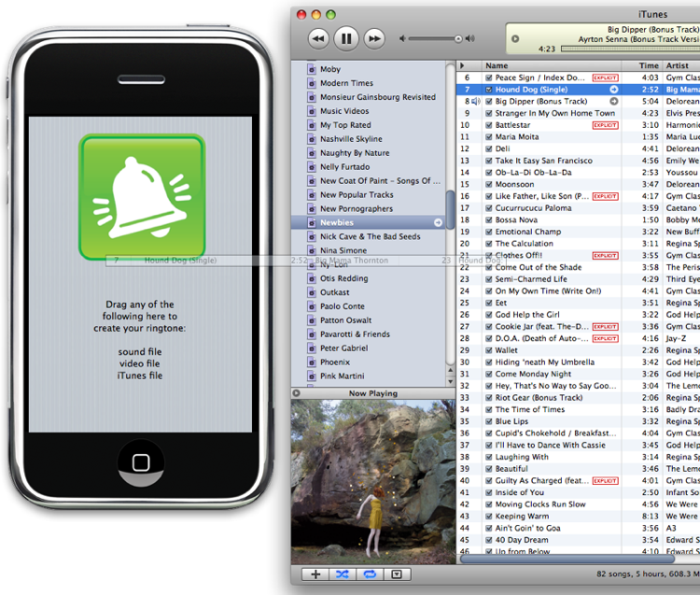The height and width of the screenshot is (595, 700).
Task: Click the previous track rewind button
Action: pyautogui.click(x=318, y=39)
